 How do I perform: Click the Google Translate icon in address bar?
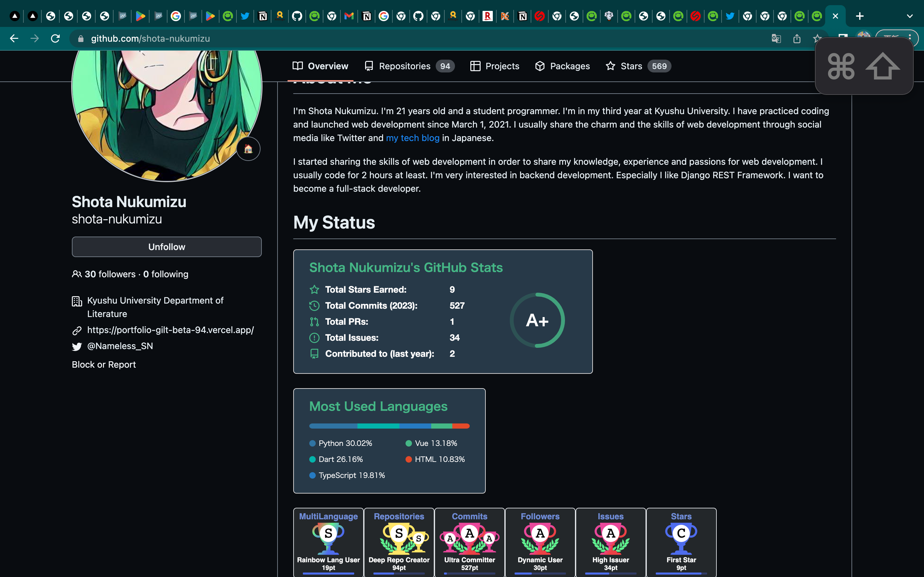[776, 38]
